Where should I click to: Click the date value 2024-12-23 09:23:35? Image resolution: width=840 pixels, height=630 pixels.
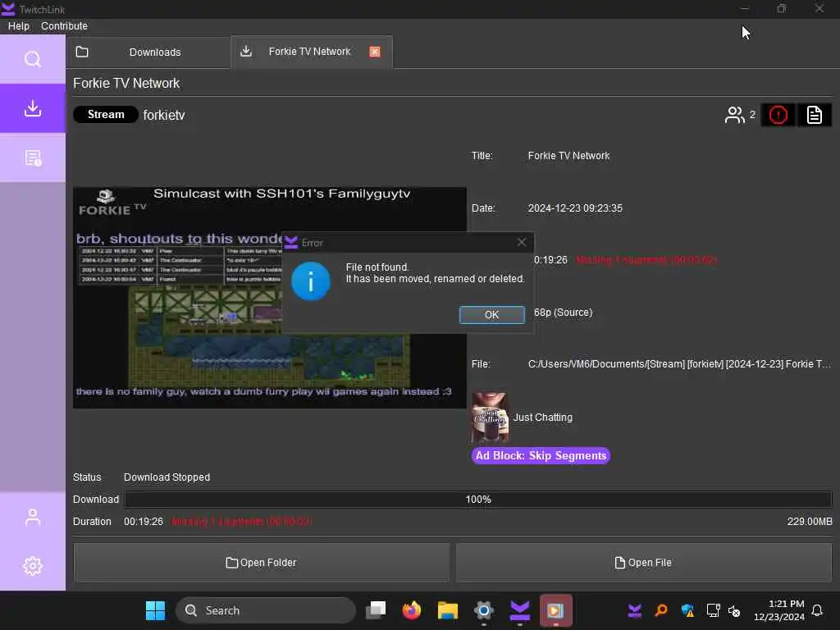click(x=575, y=208)
